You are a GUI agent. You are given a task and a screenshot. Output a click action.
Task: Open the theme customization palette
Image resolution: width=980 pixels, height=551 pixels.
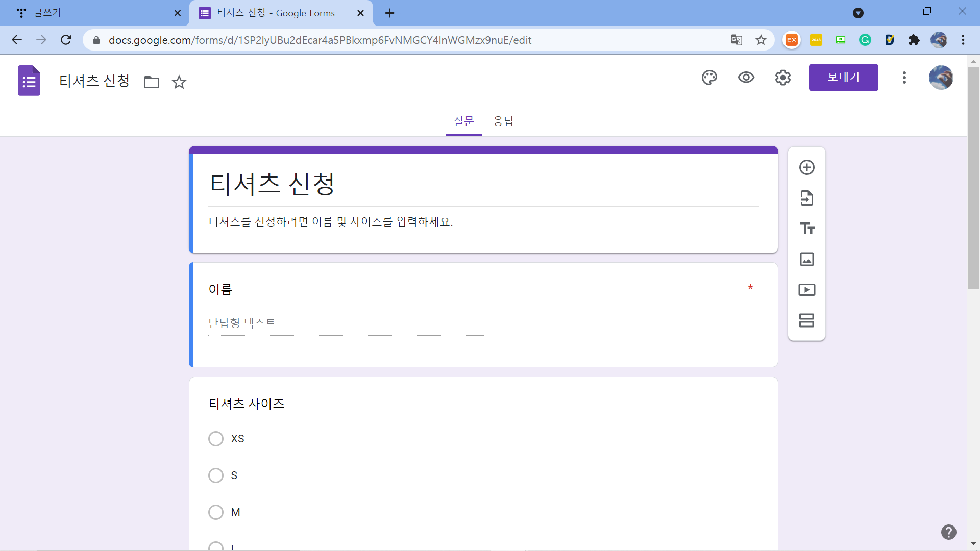pos(709,78)
